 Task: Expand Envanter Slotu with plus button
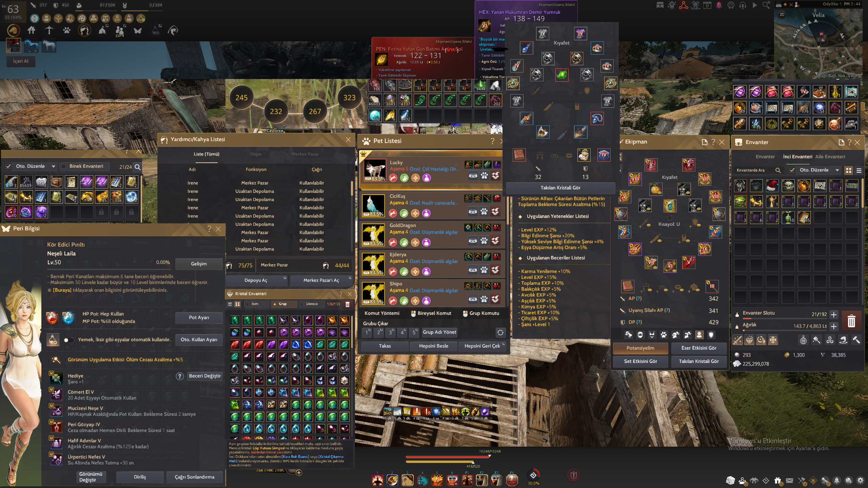[x=834, y=315]
